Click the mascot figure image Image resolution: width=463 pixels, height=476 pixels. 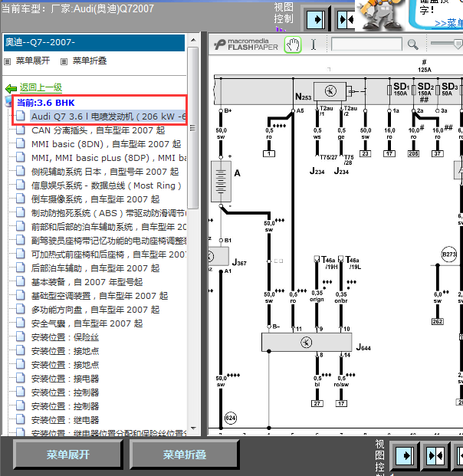coord(380,15)
